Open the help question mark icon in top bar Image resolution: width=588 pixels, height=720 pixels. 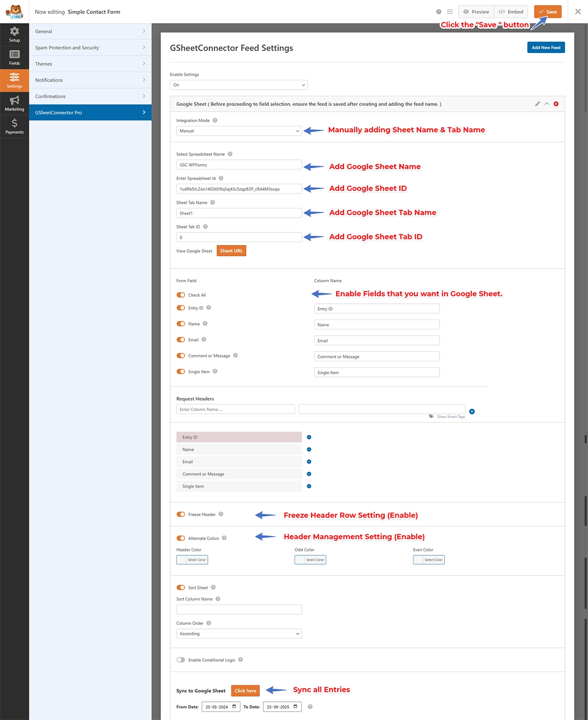click(x=439, y=12)
